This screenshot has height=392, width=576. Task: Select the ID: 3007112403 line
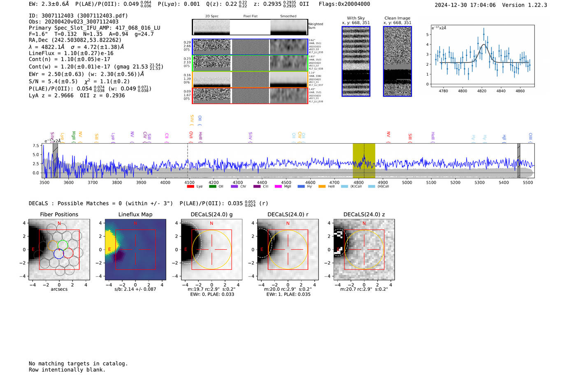78,16
